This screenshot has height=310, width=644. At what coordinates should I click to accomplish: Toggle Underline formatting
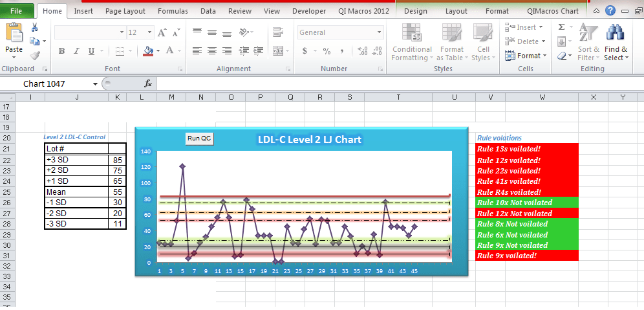(91, 51)
